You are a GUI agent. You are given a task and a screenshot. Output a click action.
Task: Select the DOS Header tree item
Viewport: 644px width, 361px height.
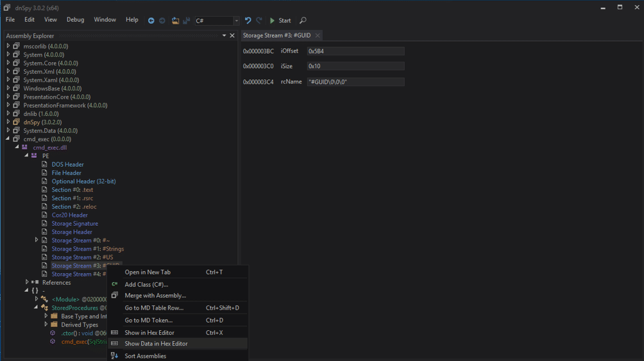point(68,164)
